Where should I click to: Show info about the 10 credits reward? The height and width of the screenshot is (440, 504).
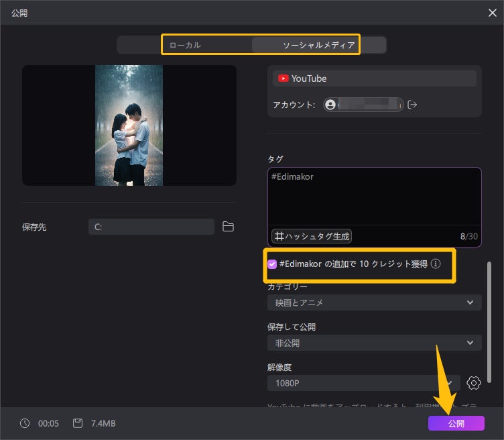[x=436, y=264]
